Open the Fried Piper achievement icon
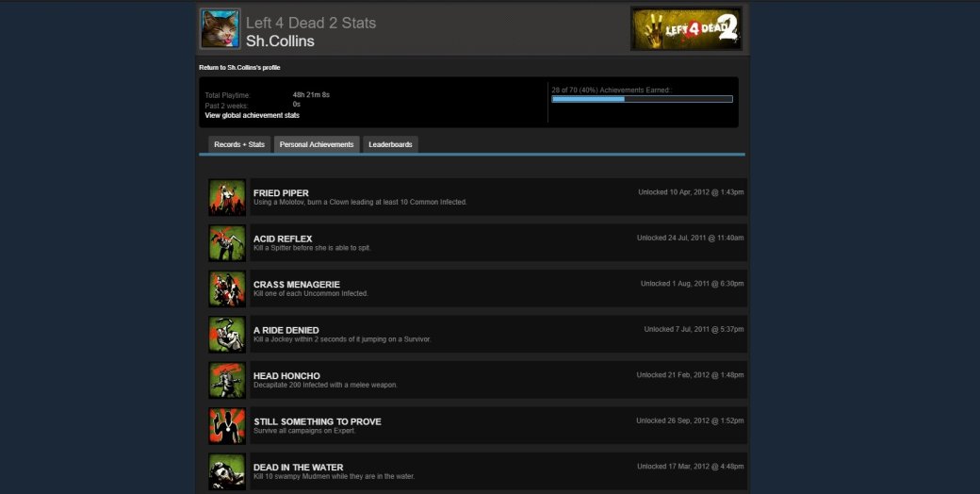Screen dimensions: 980x494 227,198
